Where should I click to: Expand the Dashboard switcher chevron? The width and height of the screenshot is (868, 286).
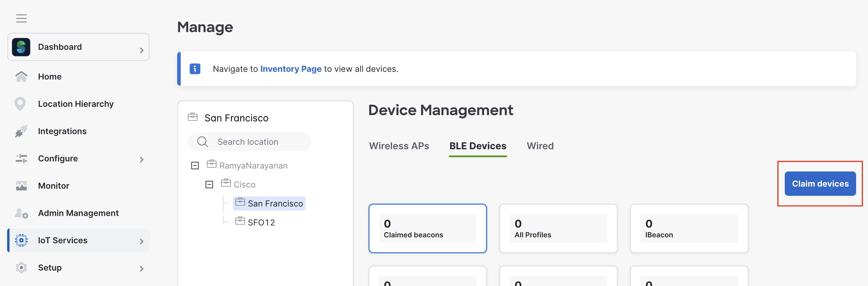coord(141,50)
